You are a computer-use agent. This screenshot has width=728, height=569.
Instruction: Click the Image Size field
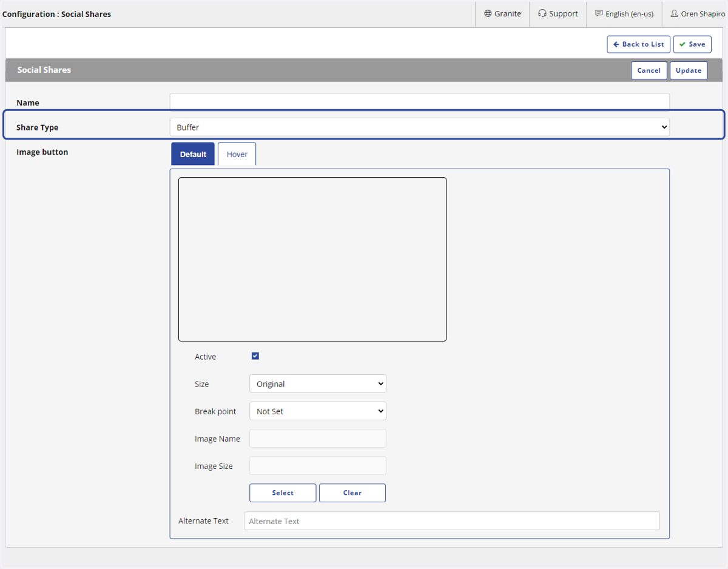click(318, 466)
